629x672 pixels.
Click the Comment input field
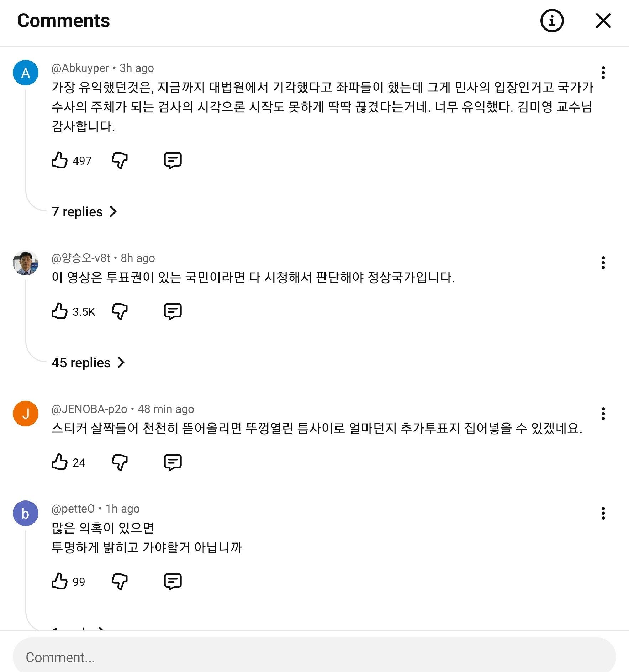(x=314, y=657)
